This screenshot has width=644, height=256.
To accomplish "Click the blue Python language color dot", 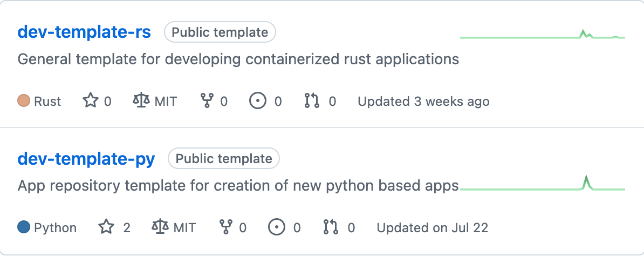I will pyautogui.click(x=24, y=227).
